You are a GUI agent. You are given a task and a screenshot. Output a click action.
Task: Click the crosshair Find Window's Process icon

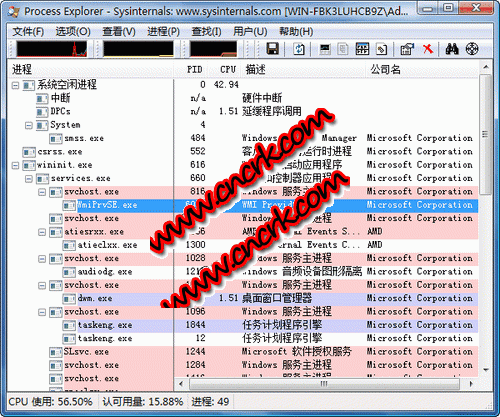click(x=472, y=49)
